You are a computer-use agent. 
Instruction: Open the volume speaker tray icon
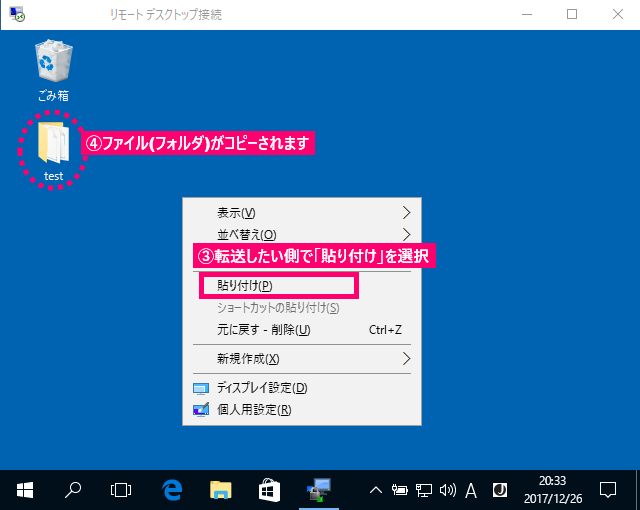point(448,490)
